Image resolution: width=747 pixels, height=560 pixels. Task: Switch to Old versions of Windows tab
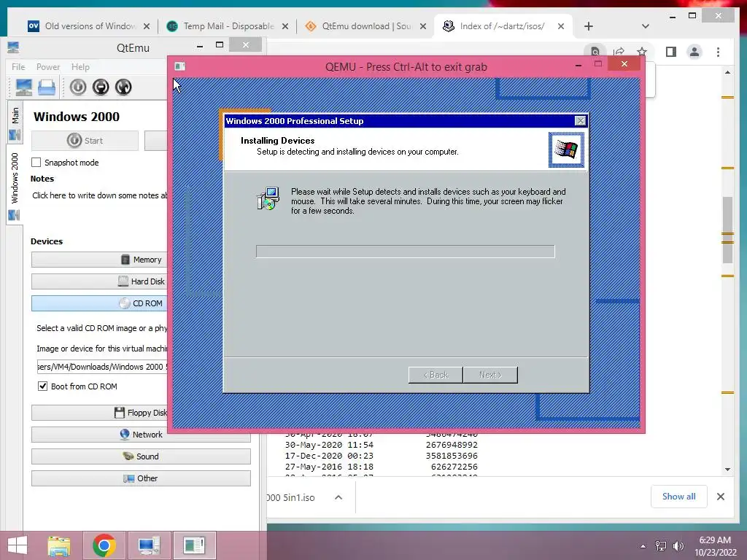(x=82, y=26)
